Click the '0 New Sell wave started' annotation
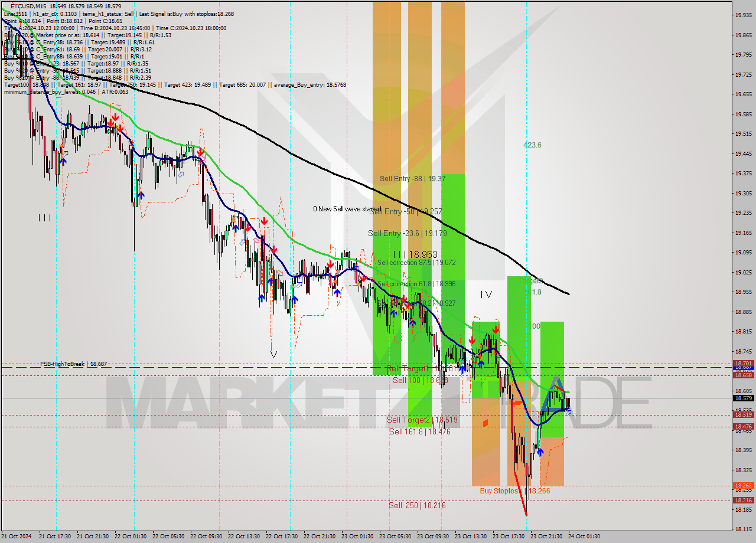 [347, 209]
